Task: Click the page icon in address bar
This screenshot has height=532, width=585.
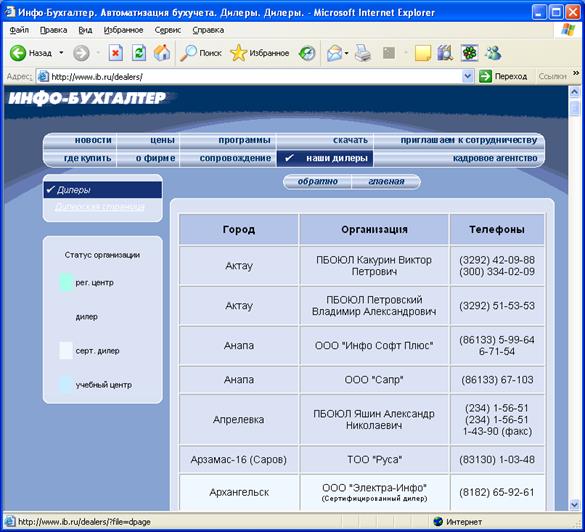Action: [43, 76]
